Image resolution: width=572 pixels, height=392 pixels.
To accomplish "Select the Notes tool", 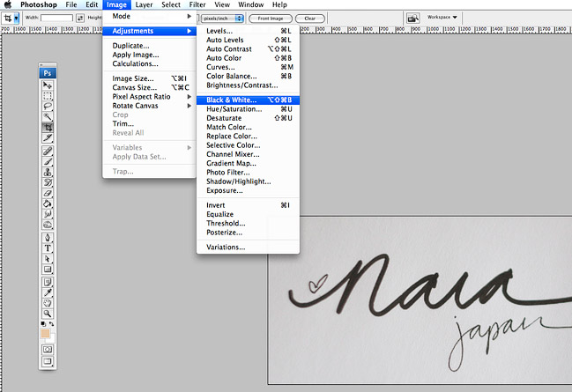I will 48,282.
